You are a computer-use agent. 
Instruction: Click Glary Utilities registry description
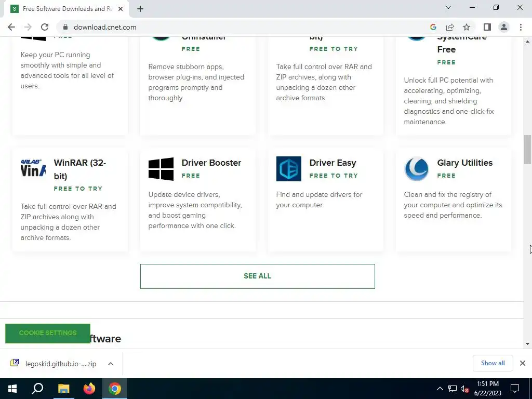pyautogui.click(x=453, y=205)
